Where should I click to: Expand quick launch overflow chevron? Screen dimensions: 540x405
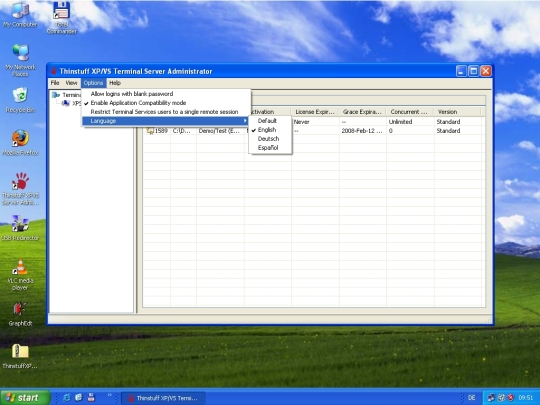[x=110, y=395]
